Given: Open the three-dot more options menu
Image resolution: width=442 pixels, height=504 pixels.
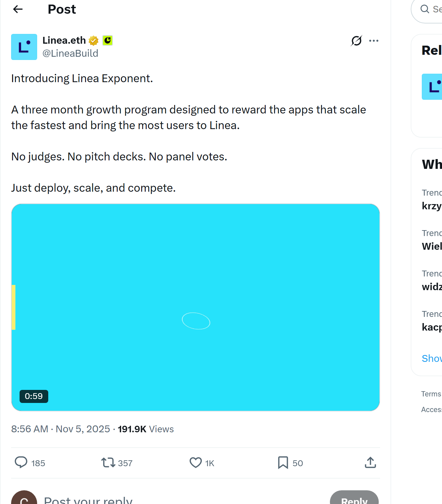Looking at the screenshot, I should (x=374, y=41).
